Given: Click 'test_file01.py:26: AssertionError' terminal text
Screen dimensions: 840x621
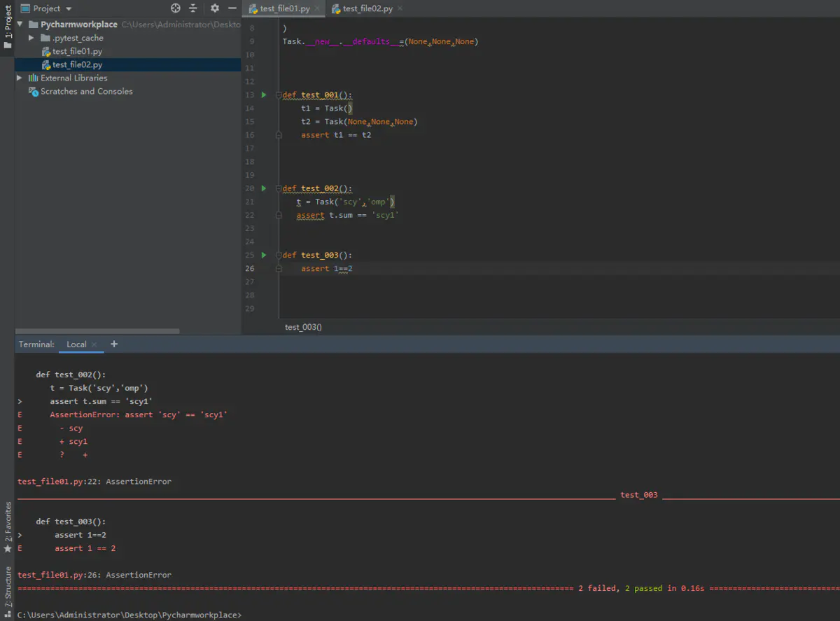Looking at the screenshot, I should pos(94,575).
